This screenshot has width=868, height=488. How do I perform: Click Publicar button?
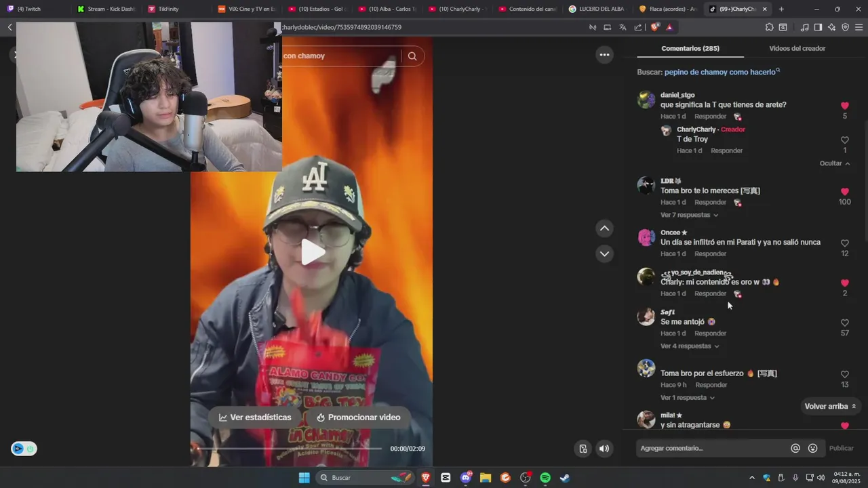841,448
